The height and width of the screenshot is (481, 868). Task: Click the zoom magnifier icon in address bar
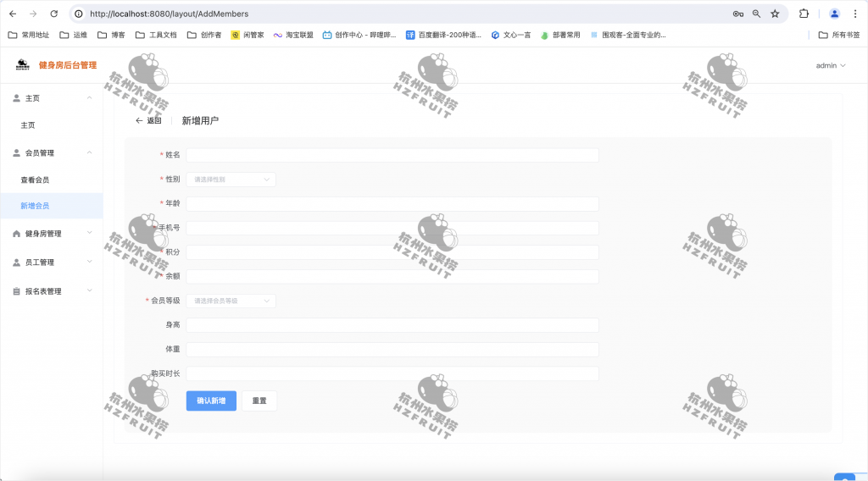tap(756, 14)
